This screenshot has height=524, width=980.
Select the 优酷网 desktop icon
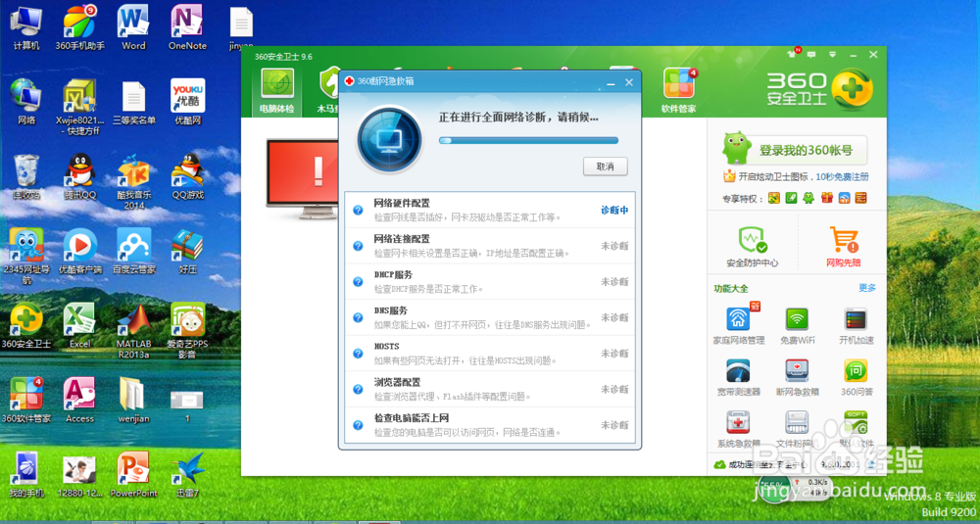point(187,102)
